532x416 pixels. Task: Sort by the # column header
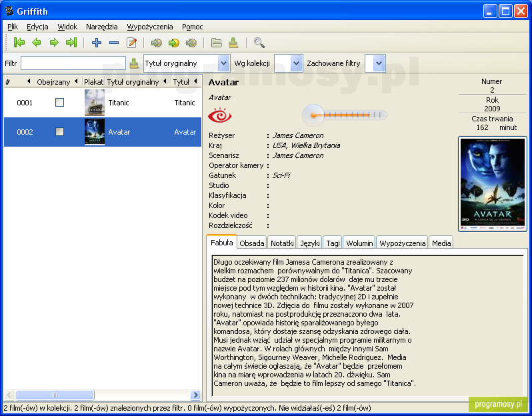coord(18,82)
